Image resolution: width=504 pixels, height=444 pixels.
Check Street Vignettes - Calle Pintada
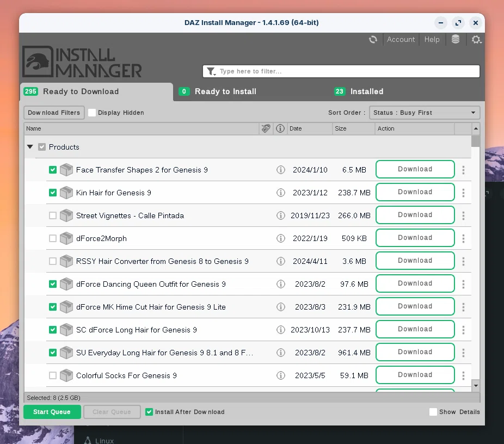click(53, 215)
